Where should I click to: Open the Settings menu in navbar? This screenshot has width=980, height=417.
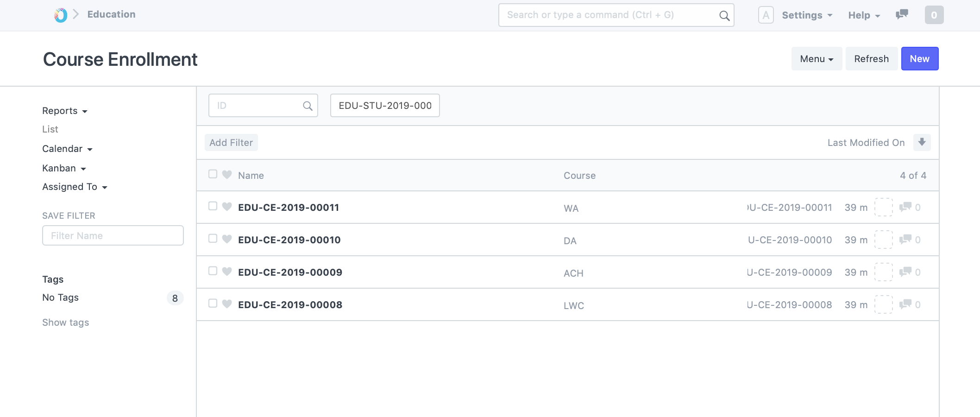point(807,15)
